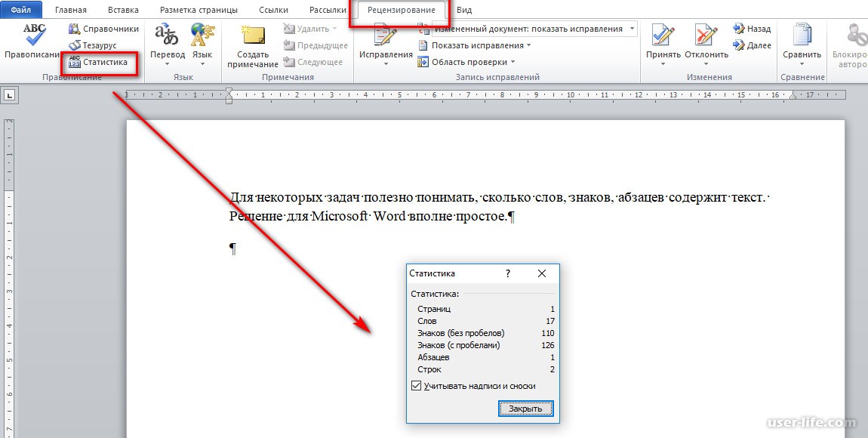Click the Статистика word count button

pyautogui.click(x=98, y=62)
